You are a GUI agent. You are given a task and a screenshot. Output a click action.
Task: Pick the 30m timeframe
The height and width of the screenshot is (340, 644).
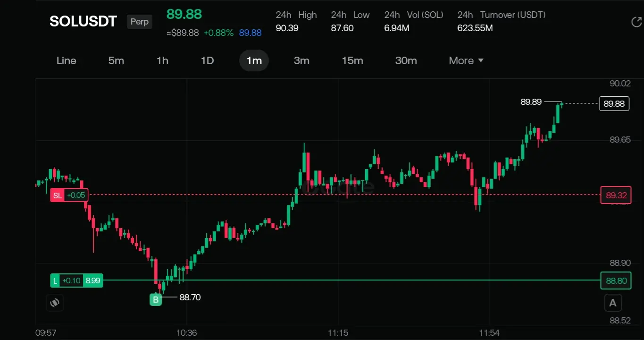pos(406,60)
